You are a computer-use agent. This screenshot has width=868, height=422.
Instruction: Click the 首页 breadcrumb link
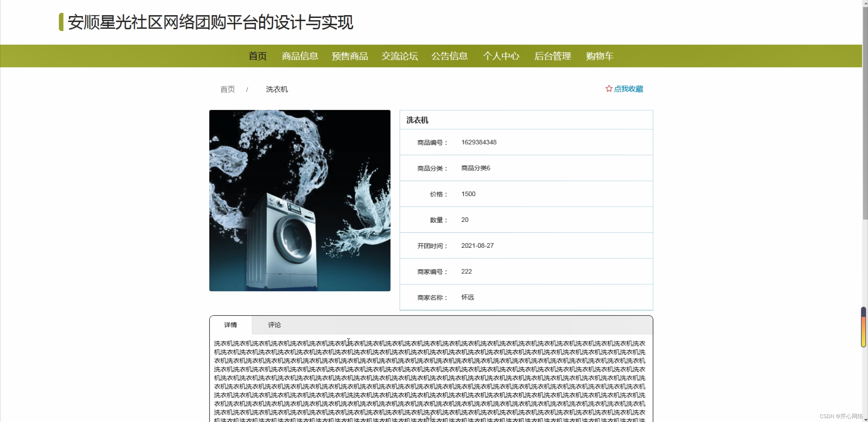click(x=227, y=90)
